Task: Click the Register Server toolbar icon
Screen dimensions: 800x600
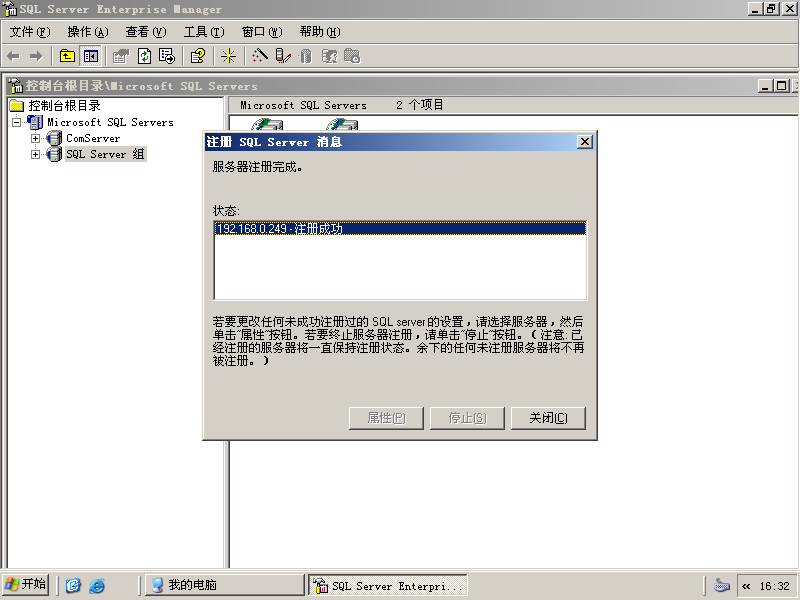Action: click(283, 56)
